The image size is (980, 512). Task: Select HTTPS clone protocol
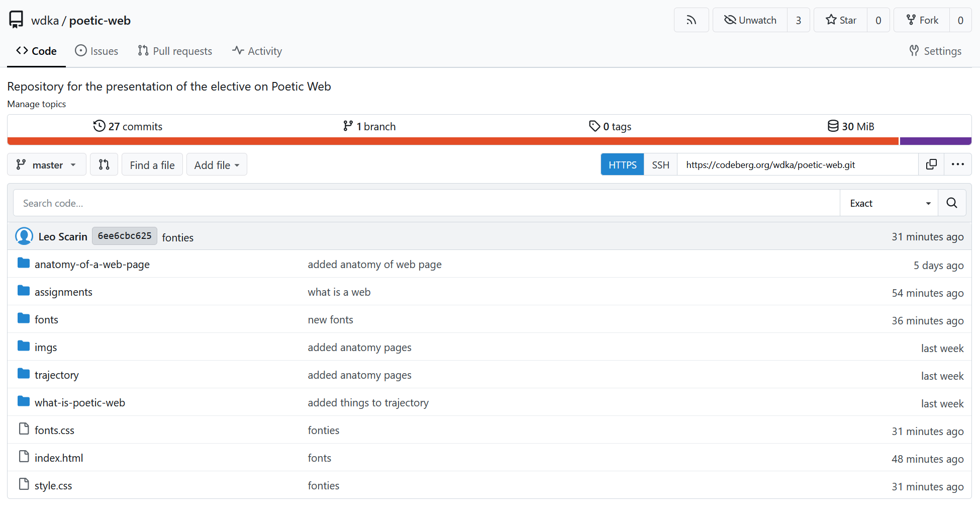click(x=622, y=164)
